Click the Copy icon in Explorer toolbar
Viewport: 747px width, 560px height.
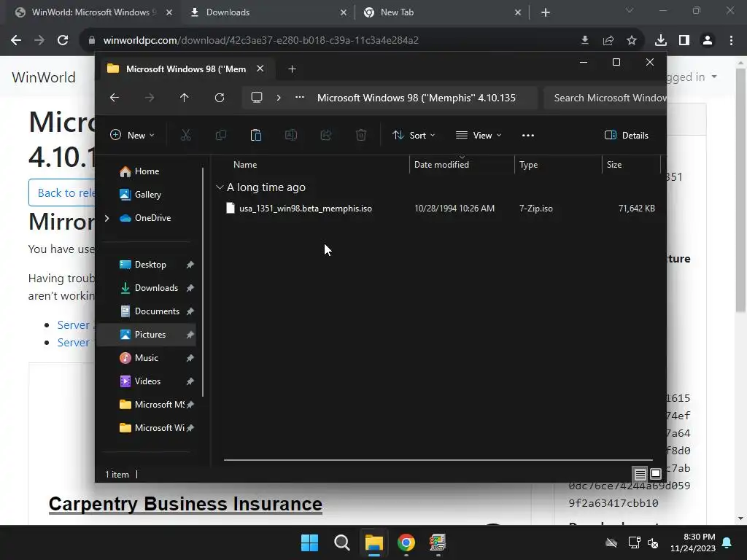[220, 135]
